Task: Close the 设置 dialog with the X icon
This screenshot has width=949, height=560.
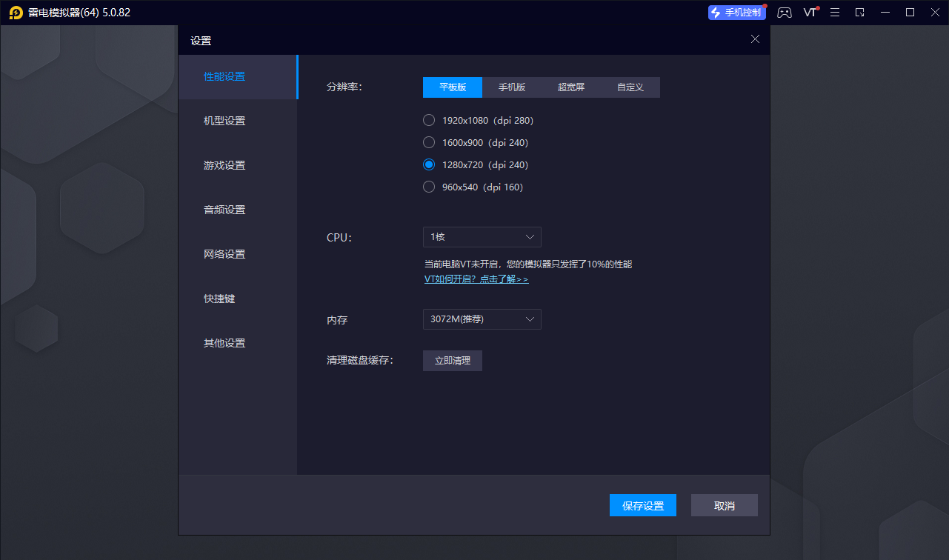Action: (x=755, y=39)
